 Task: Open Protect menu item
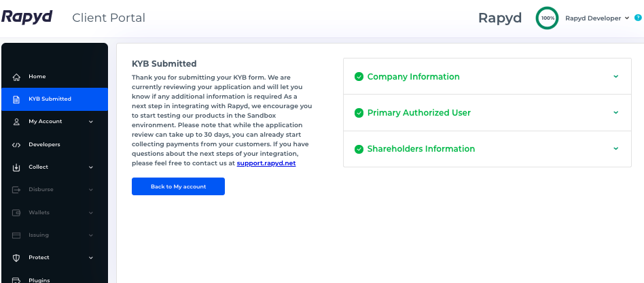pos(54,258)
